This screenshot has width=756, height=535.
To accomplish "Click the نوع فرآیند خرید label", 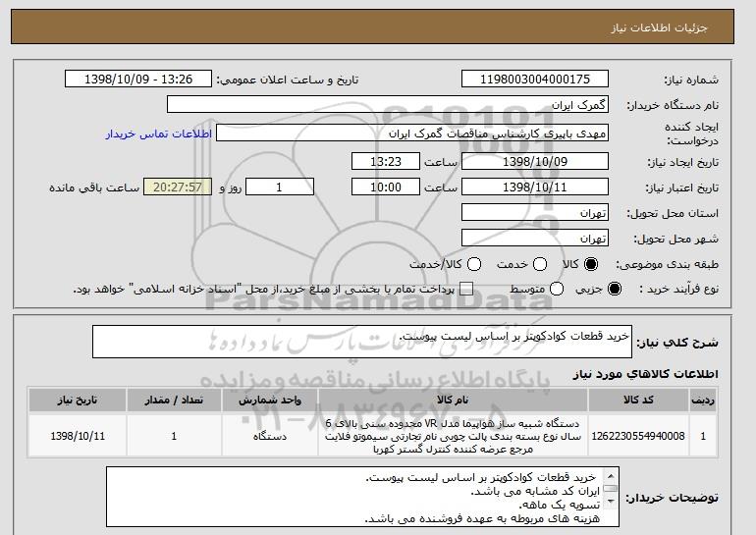I will coord(678,289).
